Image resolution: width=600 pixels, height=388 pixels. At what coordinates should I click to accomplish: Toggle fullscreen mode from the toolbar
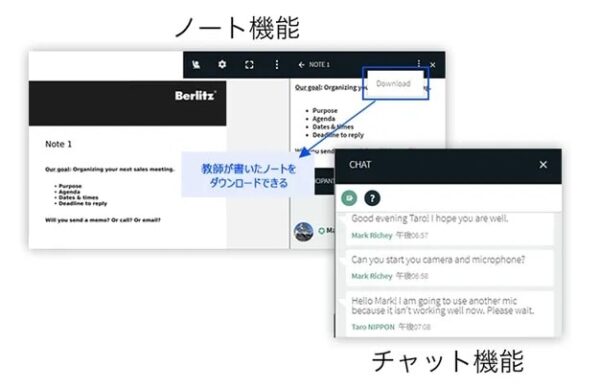coord(249,65)
